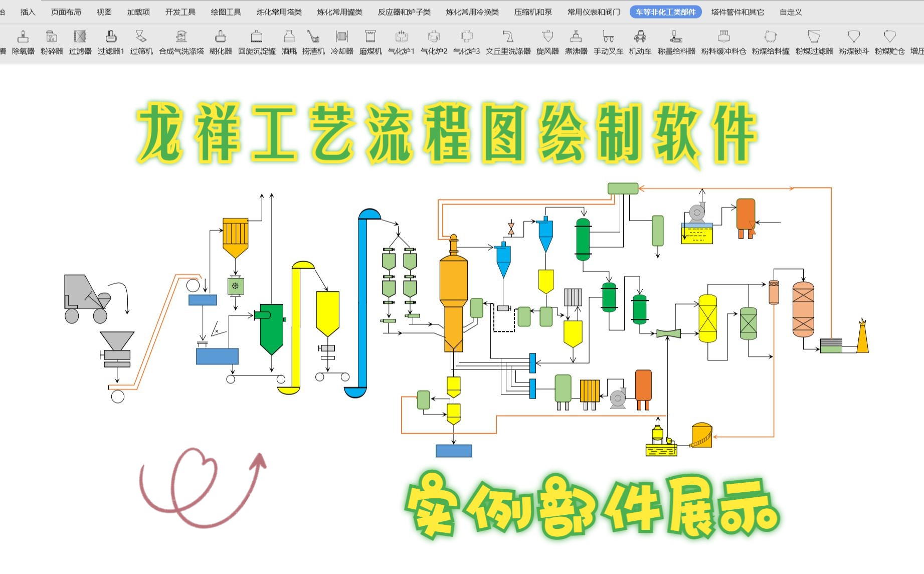Insert the 合成气洗涤塔 scrubber tower
This screenshot has height=574, width=924.
181,42
